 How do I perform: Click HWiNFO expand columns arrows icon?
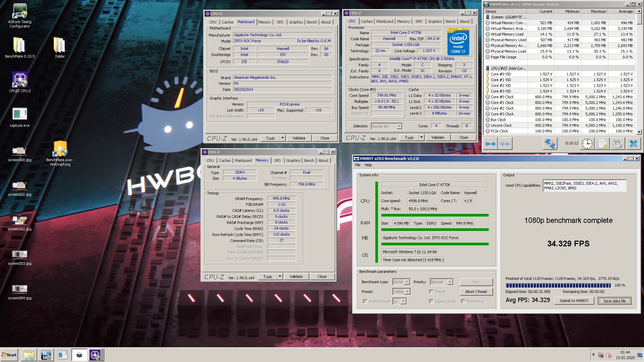click(490, 144)
